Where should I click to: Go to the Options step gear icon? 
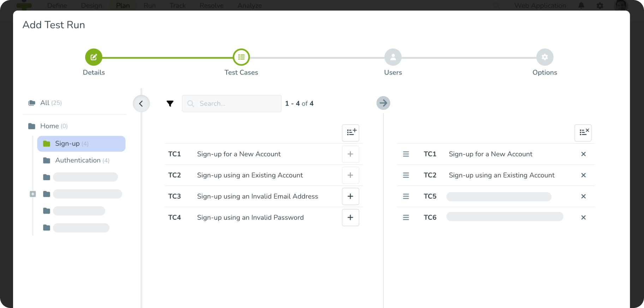coord(545,57)
